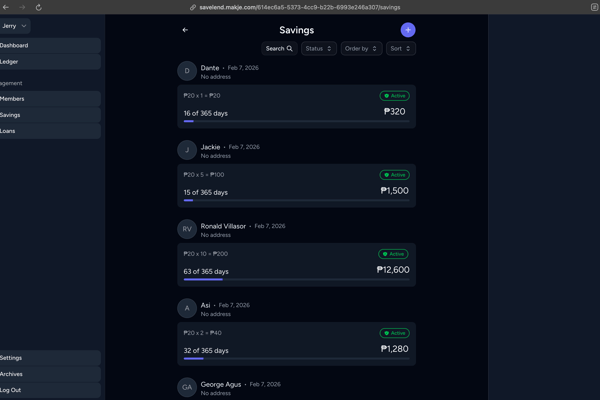
Task: Open the Sort dropdown
Action: tap(400, 48)
